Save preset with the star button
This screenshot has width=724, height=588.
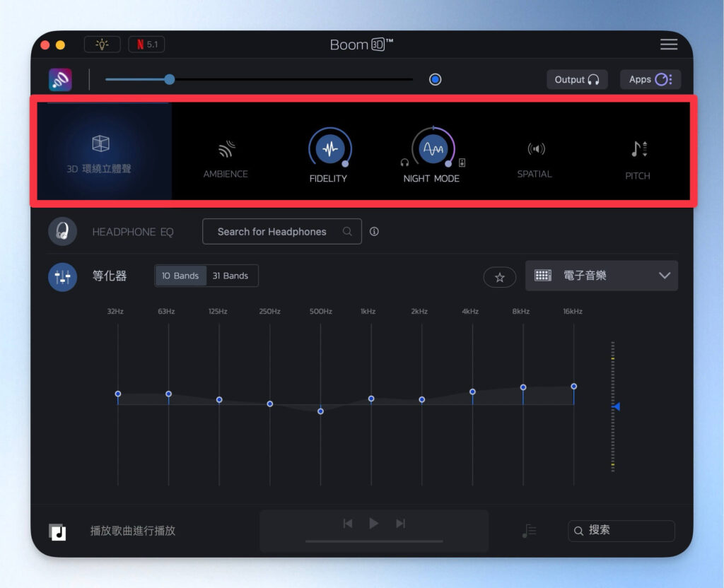pyautogui.click(x=499, y=277)
